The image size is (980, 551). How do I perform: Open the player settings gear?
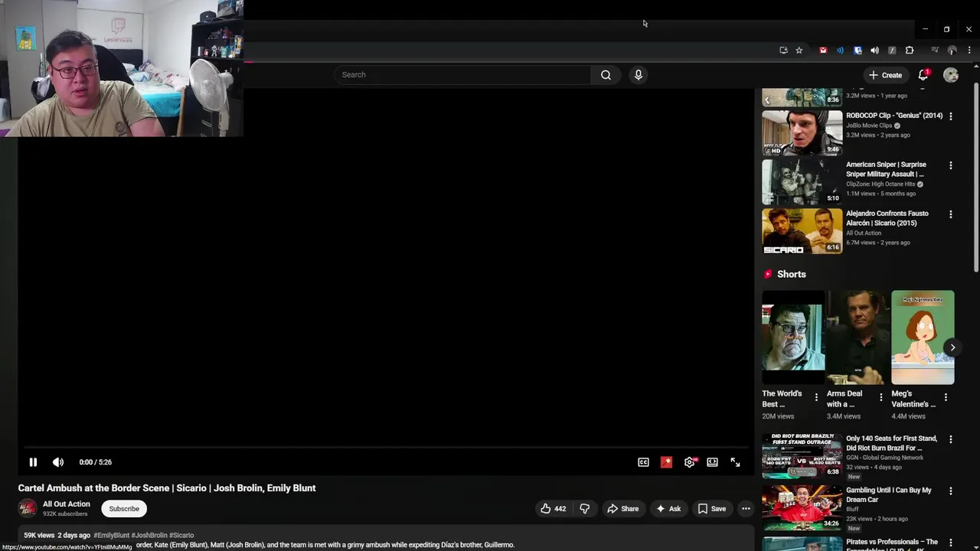(x=689, y=462)
